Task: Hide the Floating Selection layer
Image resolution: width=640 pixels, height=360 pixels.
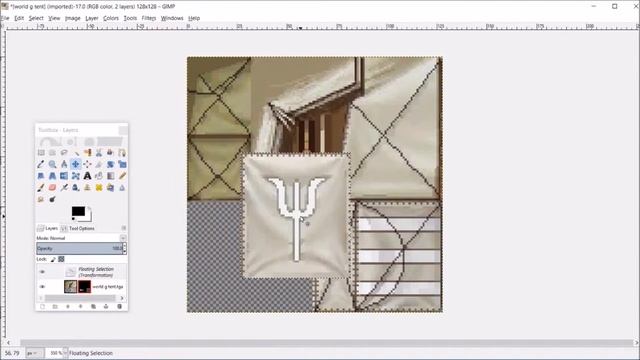Action: pyautogui.click(x=42, y=272)
